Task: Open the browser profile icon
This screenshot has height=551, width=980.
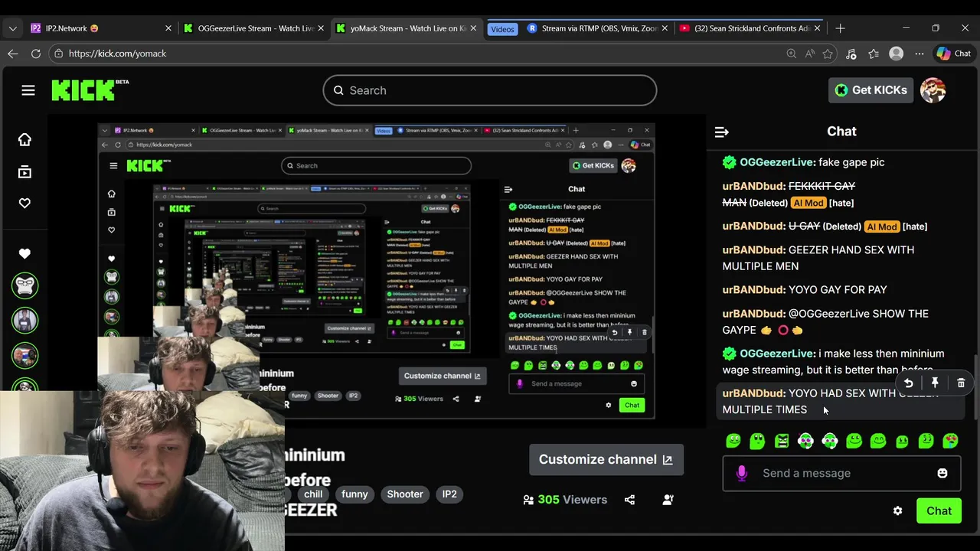Action: pos(897,54)
